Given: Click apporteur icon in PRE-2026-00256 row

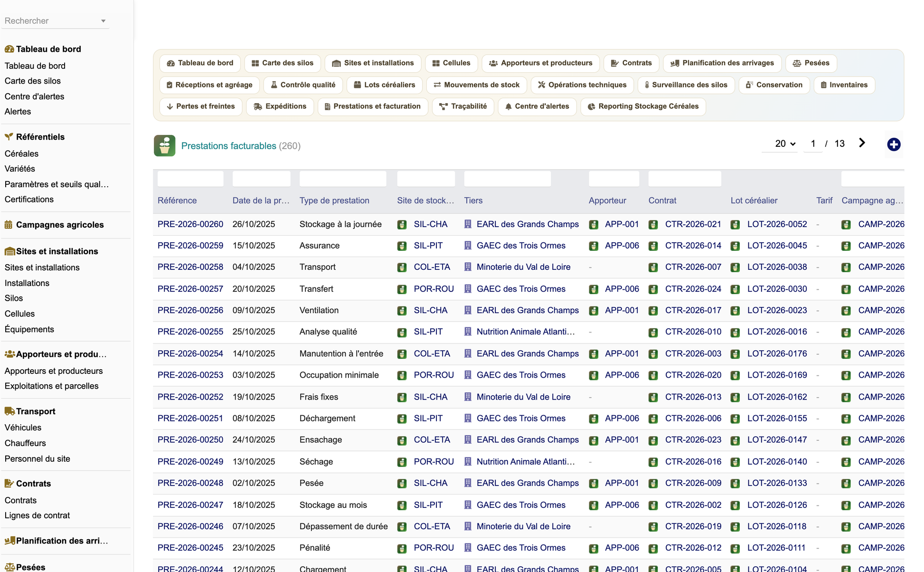Looking at the screenshot, I should pos(594,311).
